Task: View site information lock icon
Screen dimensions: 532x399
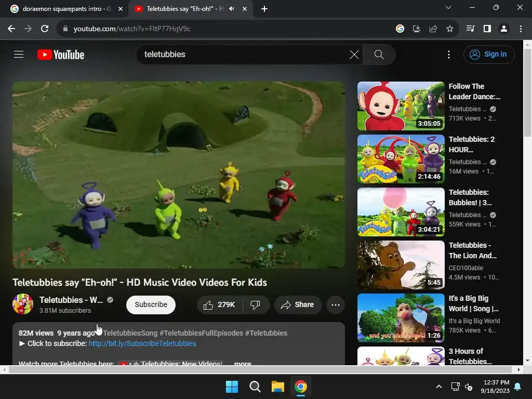Action: click(x=65, y=29)
